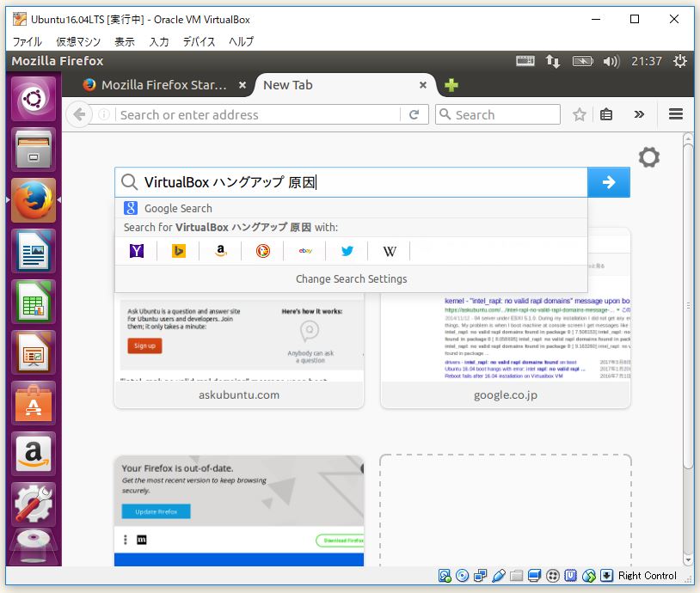Click the page vertical scrollbar
The image size is (700, 593).
(x=688, y=308)
